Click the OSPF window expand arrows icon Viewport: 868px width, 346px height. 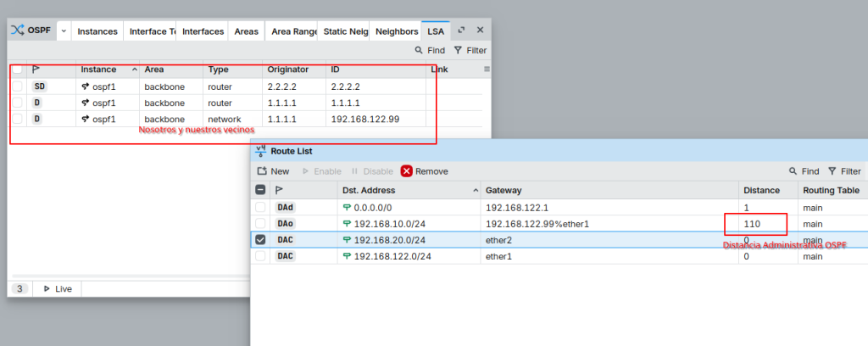(x=462, y=30)
